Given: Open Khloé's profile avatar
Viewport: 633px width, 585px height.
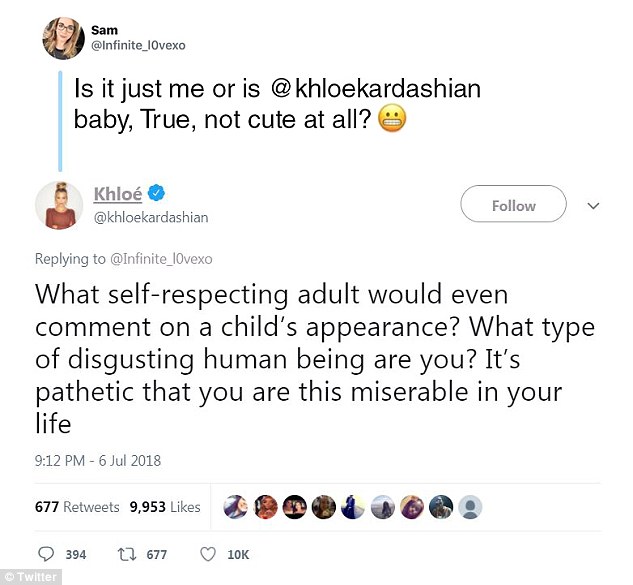Looking at the screenshot, I should click(59, 205).
